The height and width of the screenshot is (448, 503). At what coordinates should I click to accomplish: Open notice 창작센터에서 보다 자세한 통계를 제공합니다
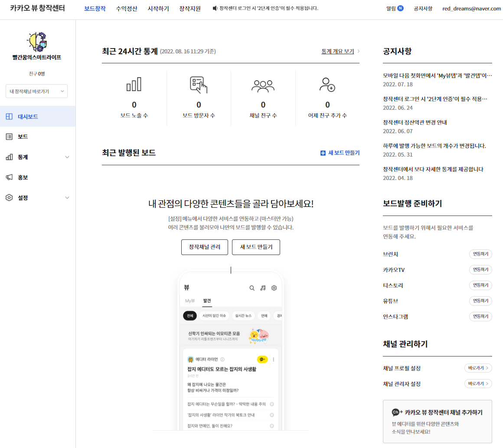pos(433,169)
